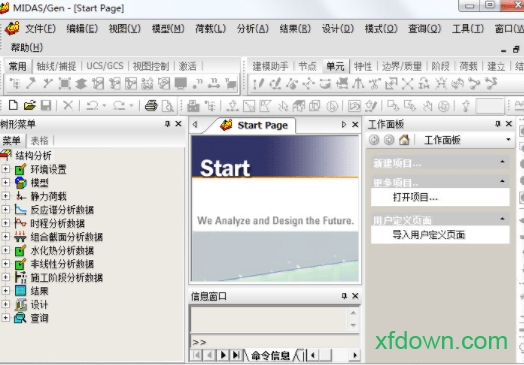The width and height of the screenshot is (524, 365).
Task: Open the 文件(F) menu
Action: (x=40, y=29)
